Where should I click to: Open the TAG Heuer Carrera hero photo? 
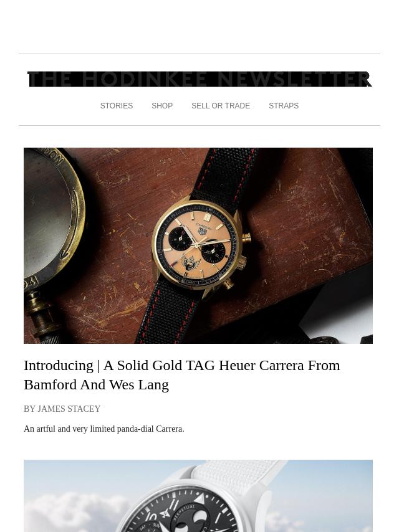tap(198, 245)
